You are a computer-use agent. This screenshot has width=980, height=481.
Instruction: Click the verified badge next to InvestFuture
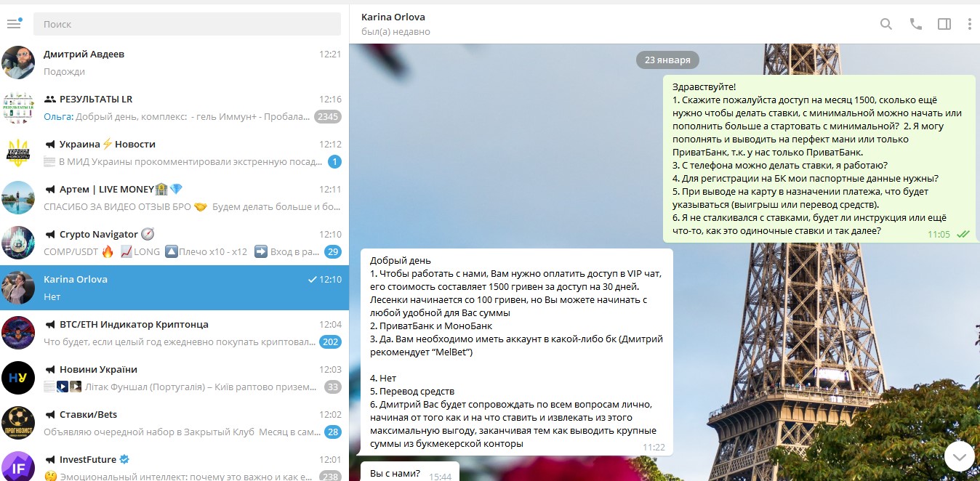coord(125,460)
